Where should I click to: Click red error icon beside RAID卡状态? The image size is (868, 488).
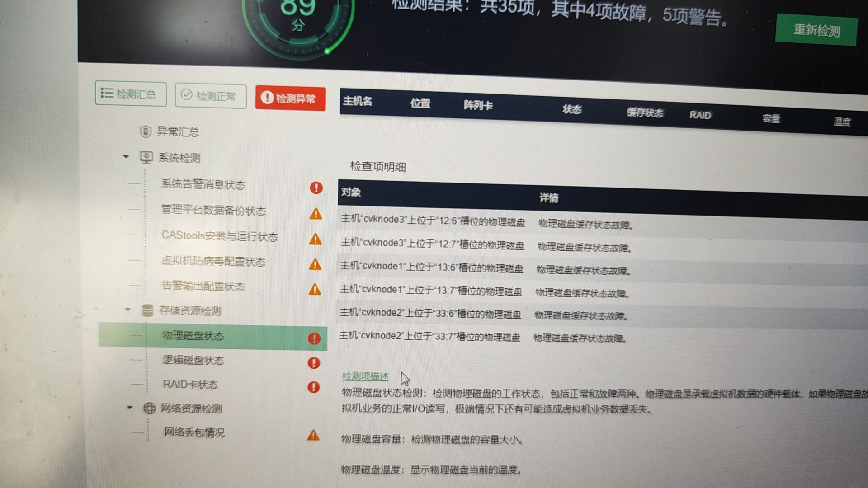313,387
